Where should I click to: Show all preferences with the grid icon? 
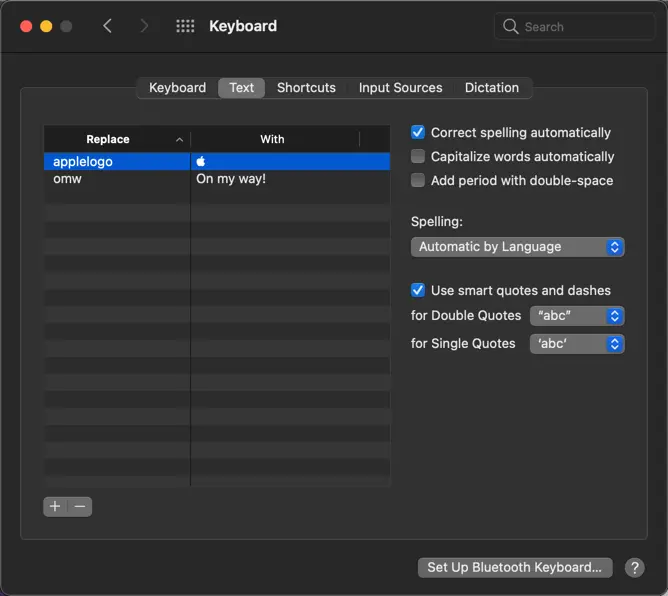(x=185, y=26)
